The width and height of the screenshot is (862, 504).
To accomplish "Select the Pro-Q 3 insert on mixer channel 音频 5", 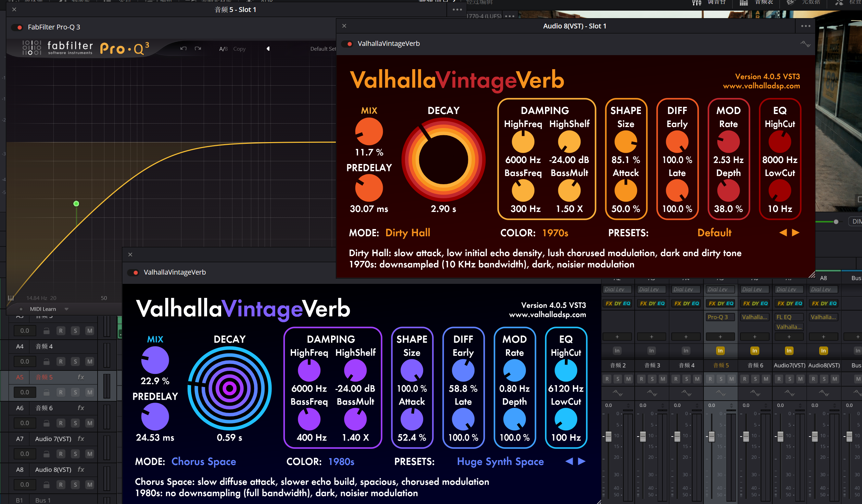I will [x=720, y=317].
